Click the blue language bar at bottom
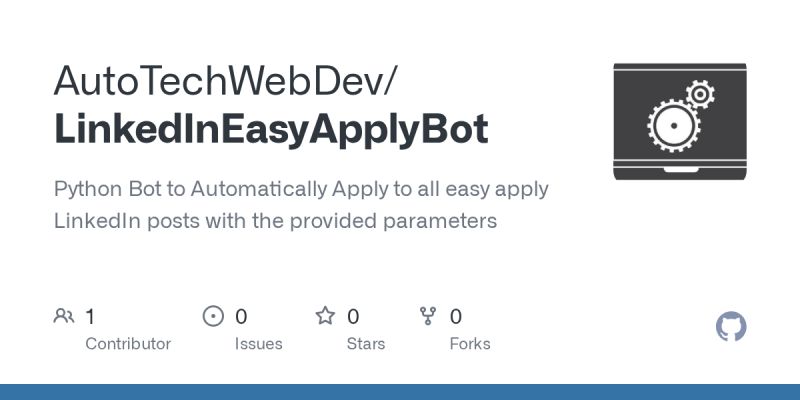This screenshot has width=800, height=400. (x=400, y=392)
